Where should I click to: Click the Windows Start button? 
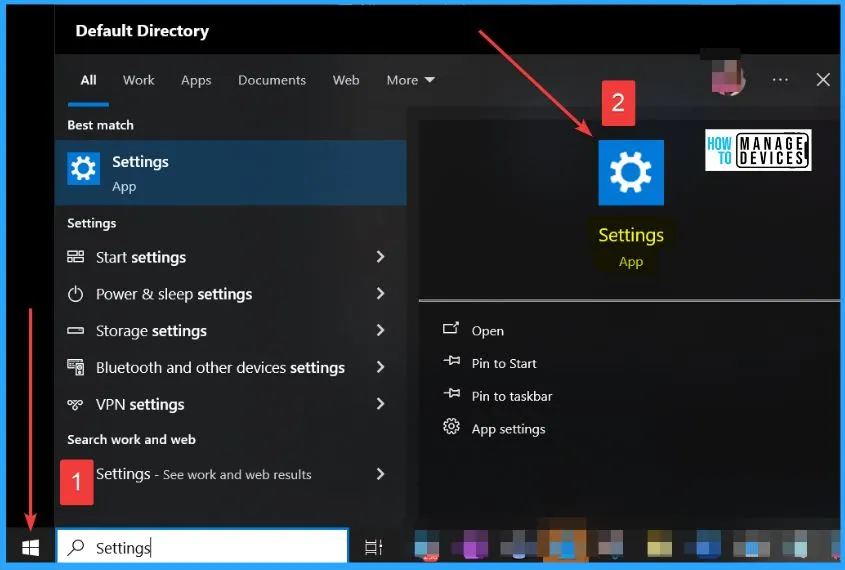pyautogui.click(x=30, y=548)
